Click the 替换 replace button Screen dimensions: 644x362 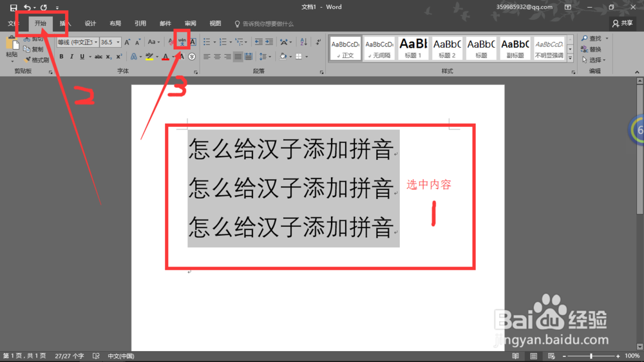point(591,50)
